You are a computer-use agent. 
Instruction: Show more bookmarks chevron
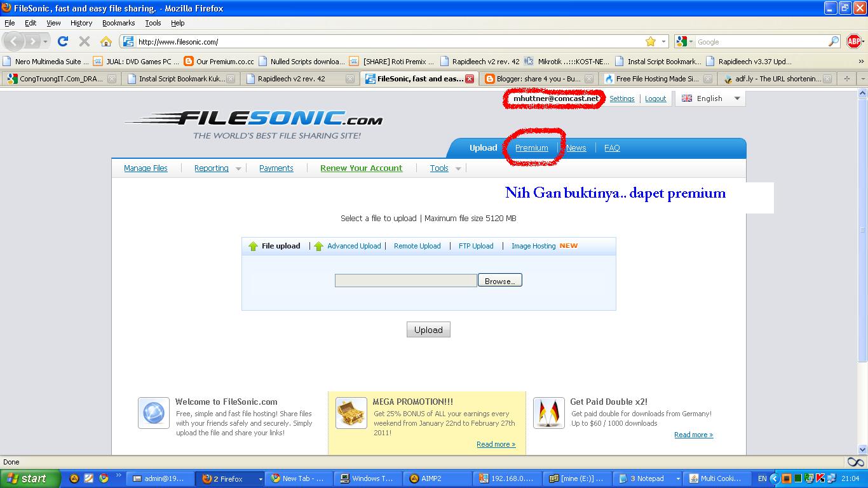(x=862, y=62)
